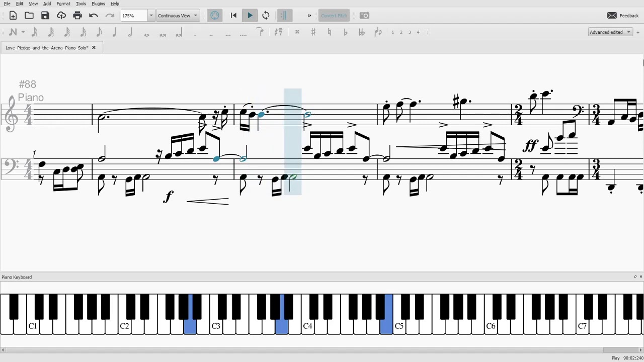Add a double augmentation dot
This screenshot has height=362, width=644.
[x=211, y=34]
